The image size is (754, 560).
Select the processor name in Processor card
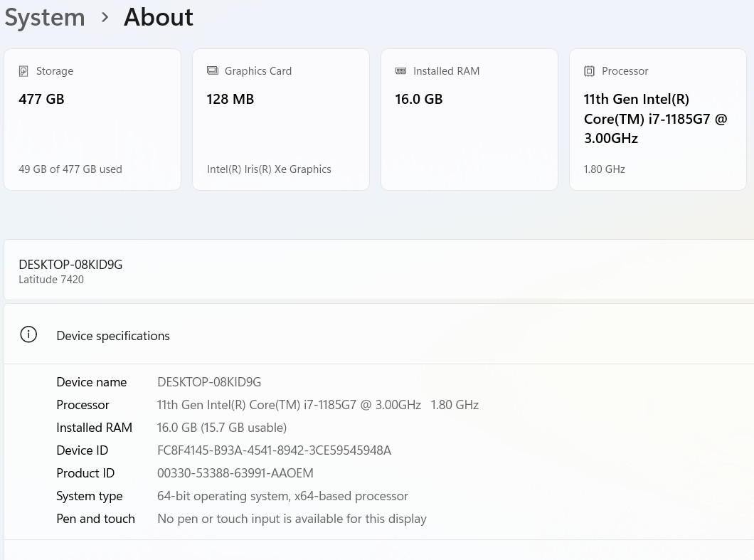655,119
